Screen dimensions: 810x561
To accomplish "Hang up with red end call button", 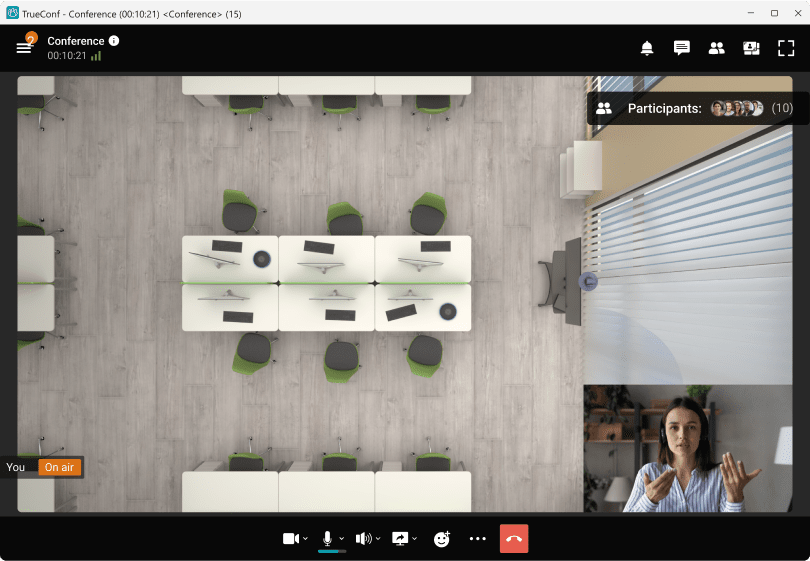I will [x=514, y=538].
